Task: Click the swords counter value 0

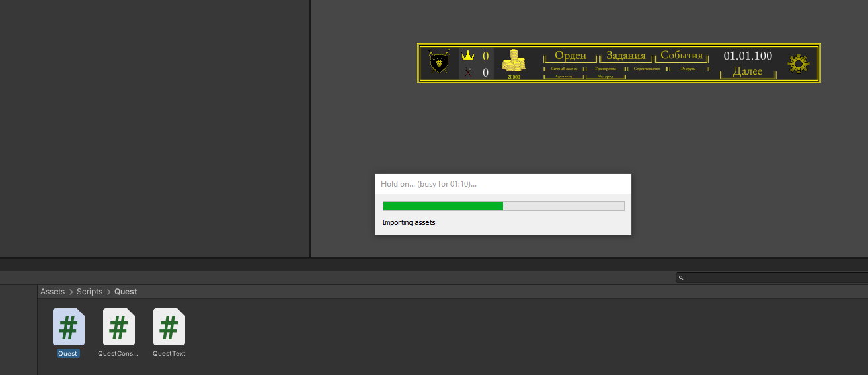Action: pyautogui.click(x=485, y=73)
